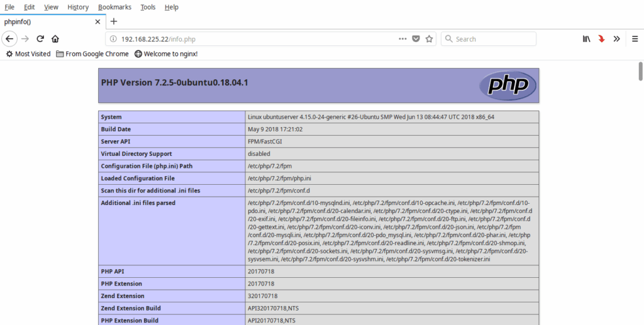Open the Edit menu
644x325 pixels.
(x=29, y=7)
